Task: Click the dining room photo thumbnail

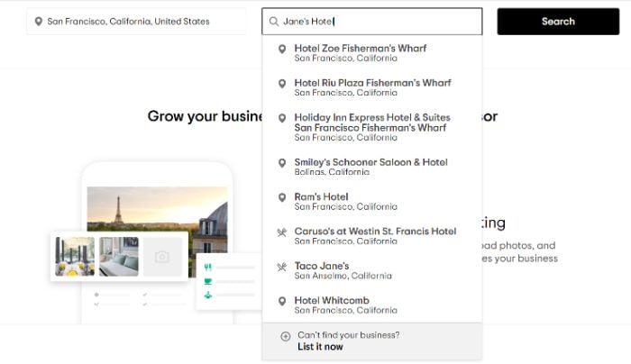Action: [75, 257]
